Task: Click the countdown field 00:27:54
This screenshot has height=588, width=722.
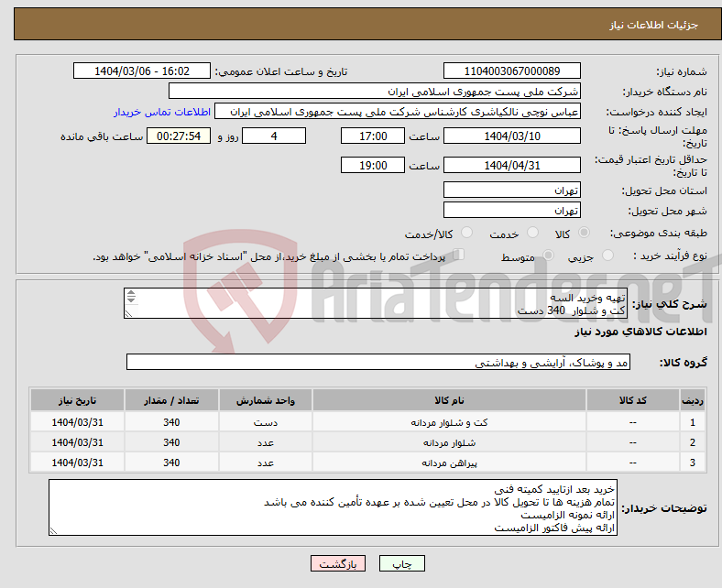Action: coord(179,136)
